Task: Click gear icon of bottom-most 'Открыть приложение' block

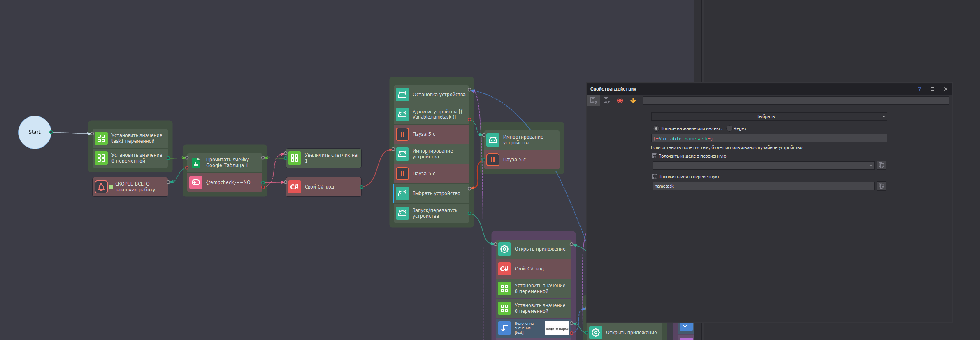Action: (x=596, y=333)
